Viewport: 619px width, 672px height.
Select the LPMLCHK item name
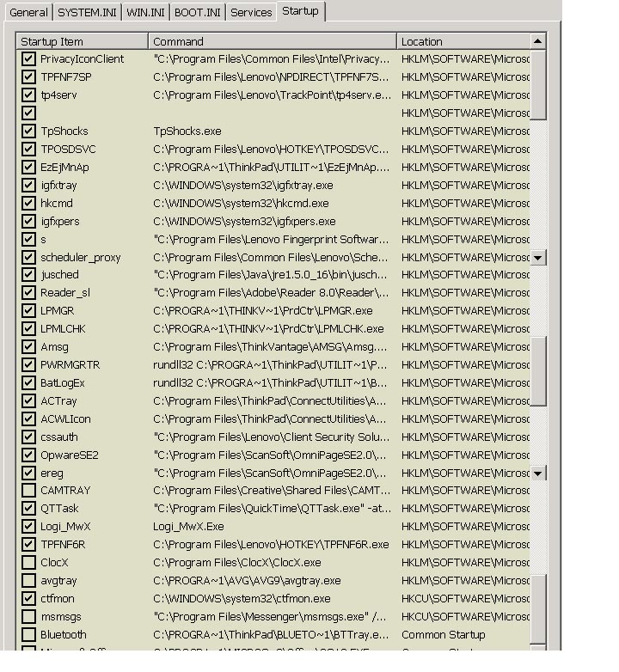pyautogui.click(x=63, y=329)
